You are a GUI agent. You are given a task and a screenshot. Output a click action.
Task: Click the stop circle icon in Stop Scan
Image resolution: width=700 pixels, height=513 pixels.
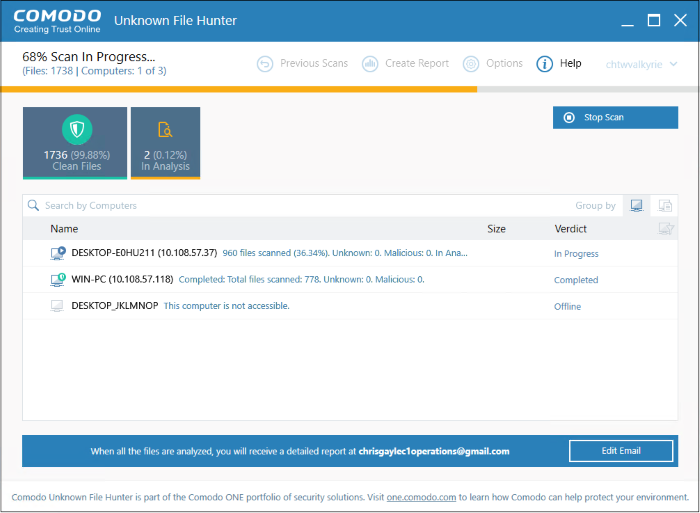569,117
